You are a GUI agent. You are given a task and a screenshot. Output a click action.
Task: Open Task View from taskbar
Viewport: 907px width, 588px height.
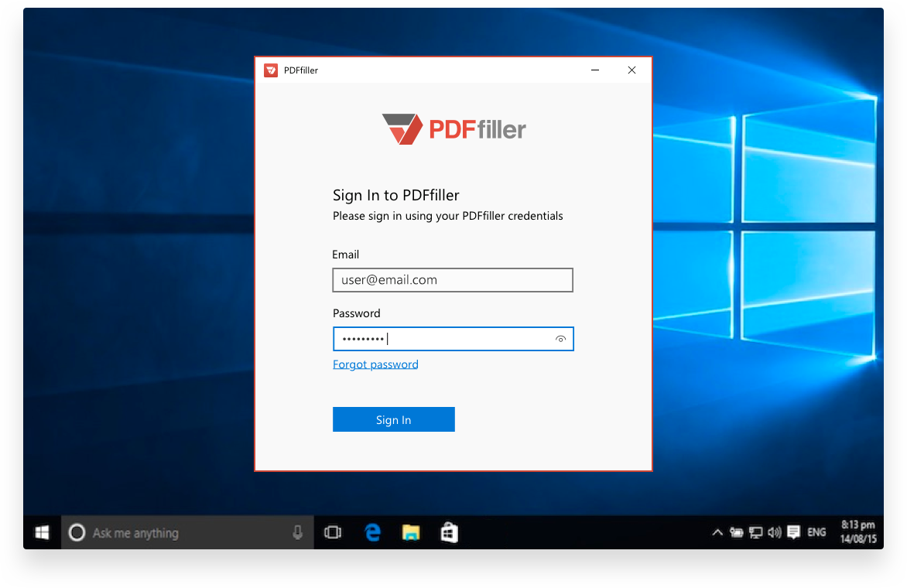(334, 532)
